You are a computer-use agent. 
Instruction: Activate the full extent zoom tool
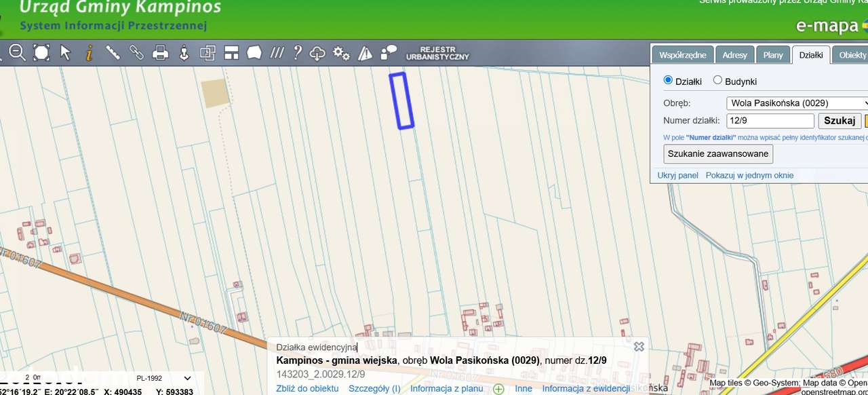[41, 52]
